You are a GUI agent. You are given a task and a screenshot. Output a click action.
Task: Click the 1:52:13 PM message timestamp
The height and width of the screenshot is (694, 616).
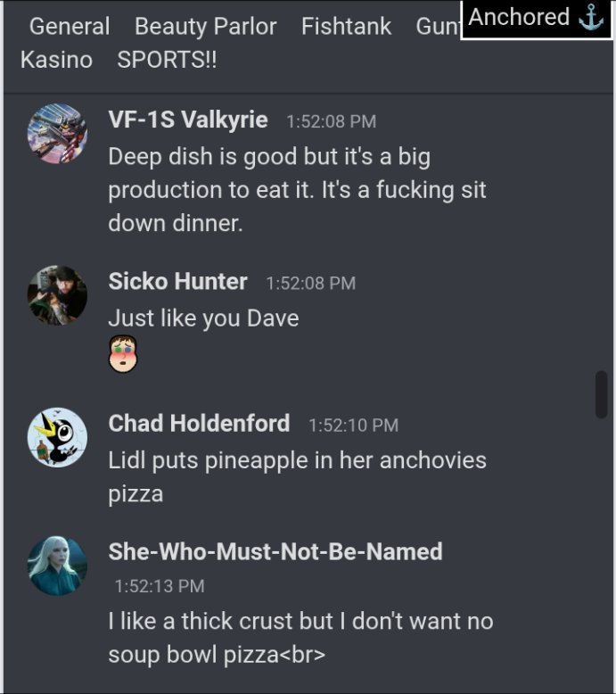tap(160, 586)
